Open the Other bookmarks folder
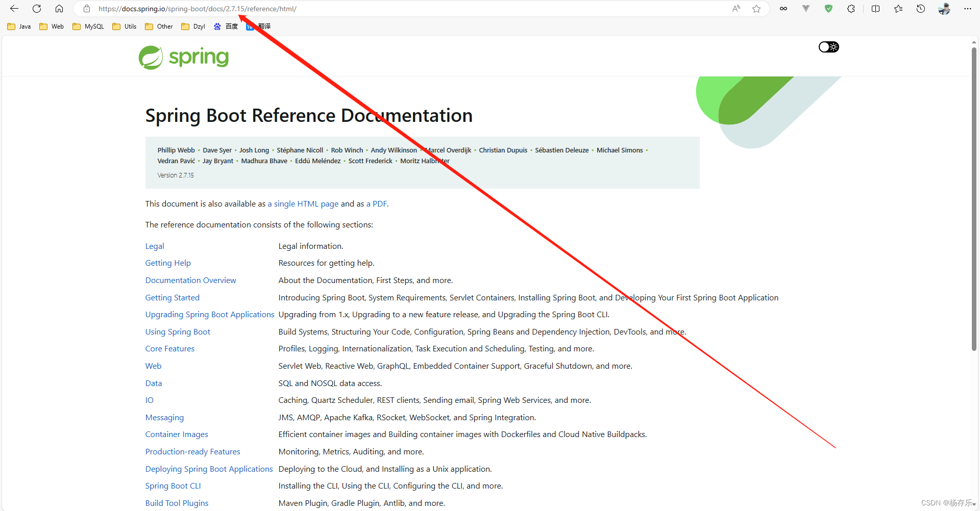 [159, 27]
